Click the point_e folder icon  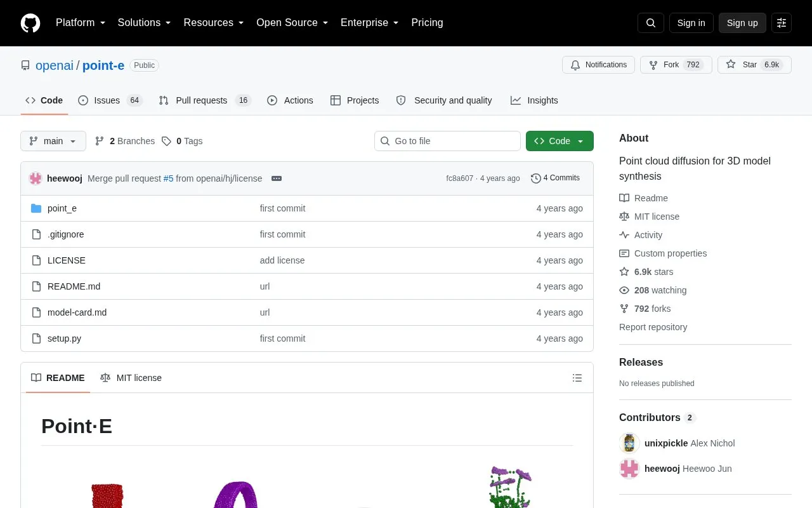click(x=36, y=208)
